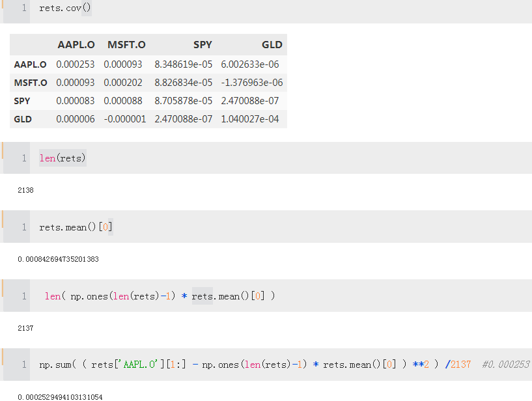Click the SPY row label
This screenshot has height=401, width=532.
[x=22, y=101]
